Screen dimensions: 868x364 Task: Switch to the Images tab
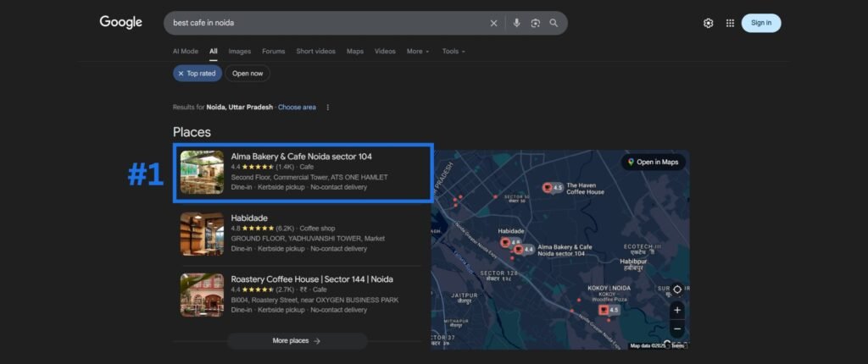click(240, 52)
